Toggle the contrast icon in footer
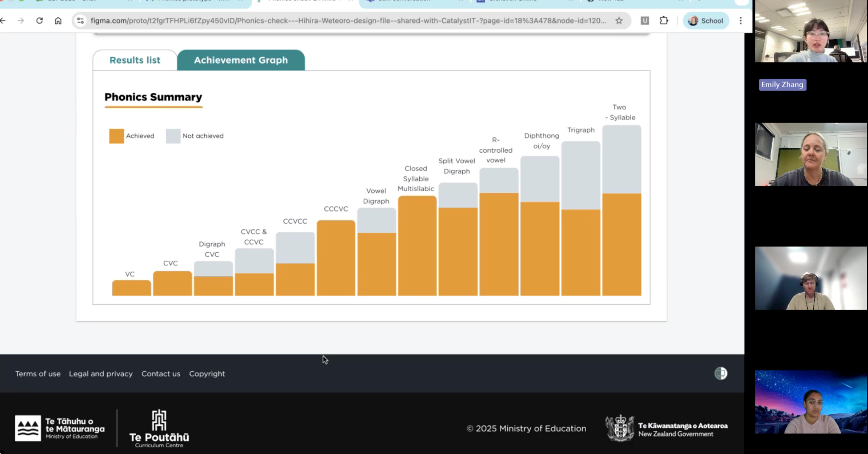This screenshot has width=868, height=454. (x=721, y=373)
